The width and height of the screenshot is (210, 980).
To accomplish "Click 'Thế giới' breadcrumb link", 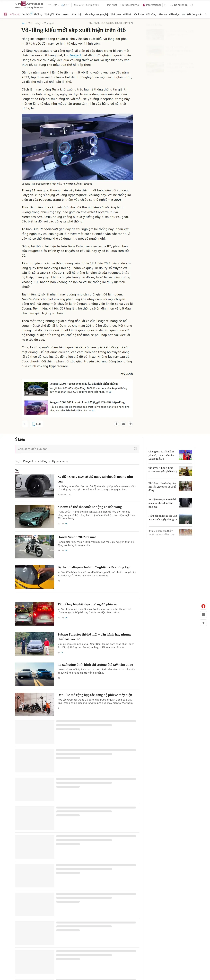I will pos(49,23).
